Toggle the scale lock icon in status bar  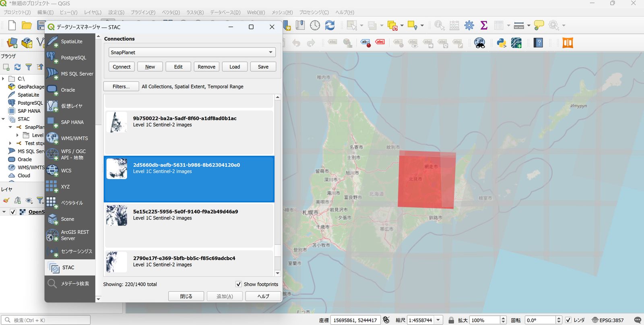pyautogui.click(x=451, y=320)
